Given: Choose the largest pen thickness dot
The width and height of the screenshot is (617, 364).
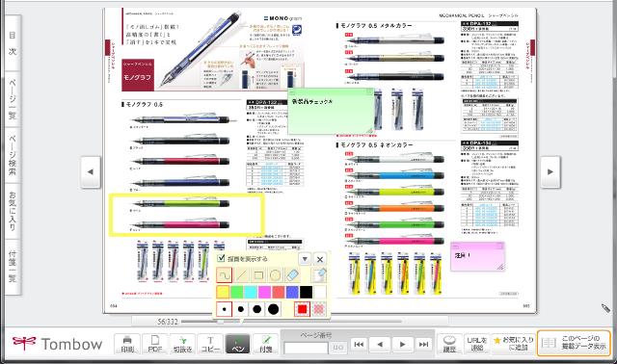Looking at the screenshot, I should [x=274, y=309].
